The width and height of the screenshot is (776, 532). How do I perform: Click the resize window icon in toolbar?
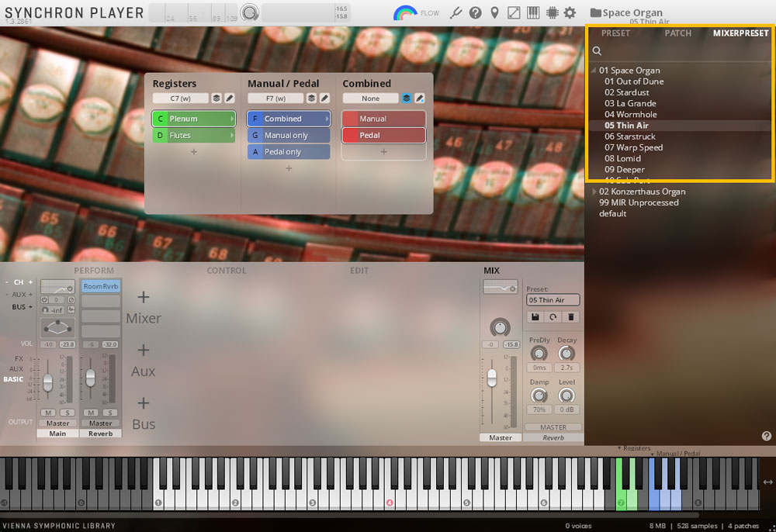[x=514, y=13]
